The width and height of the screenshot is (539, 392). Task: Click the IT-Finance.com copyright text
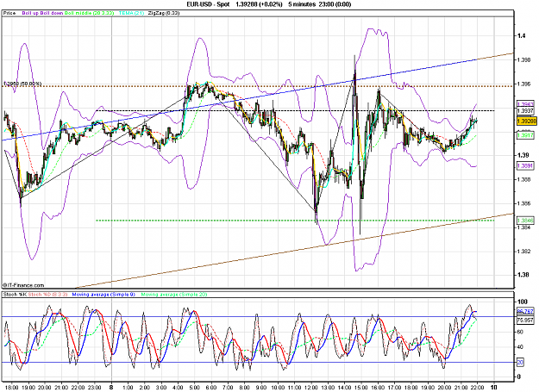point(23,285)
